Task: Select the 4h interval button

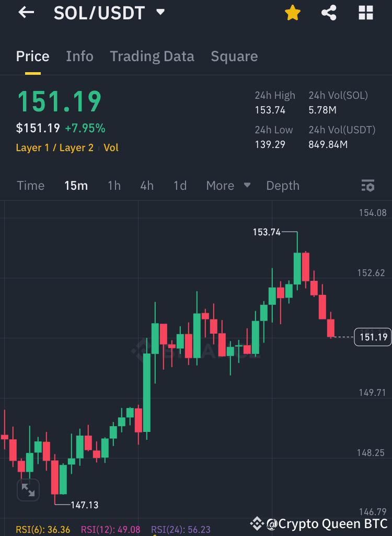Action: (x=146, y=186)
